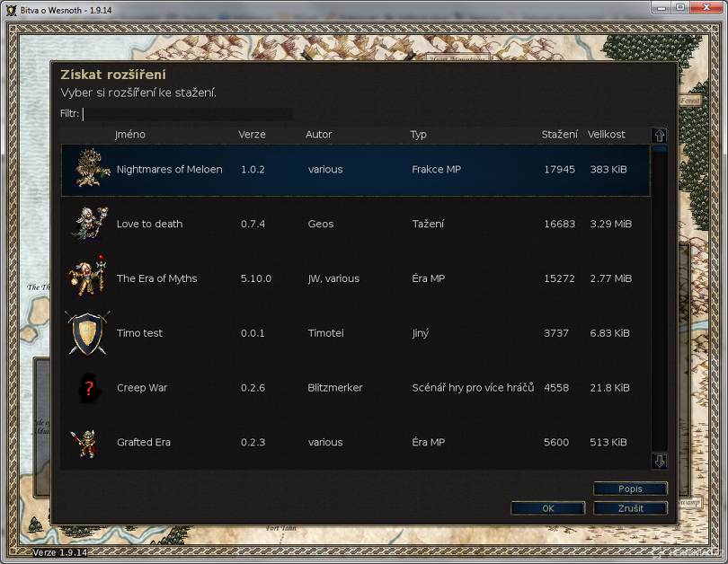Open add-on description with Popis

[x=631, y=489]
